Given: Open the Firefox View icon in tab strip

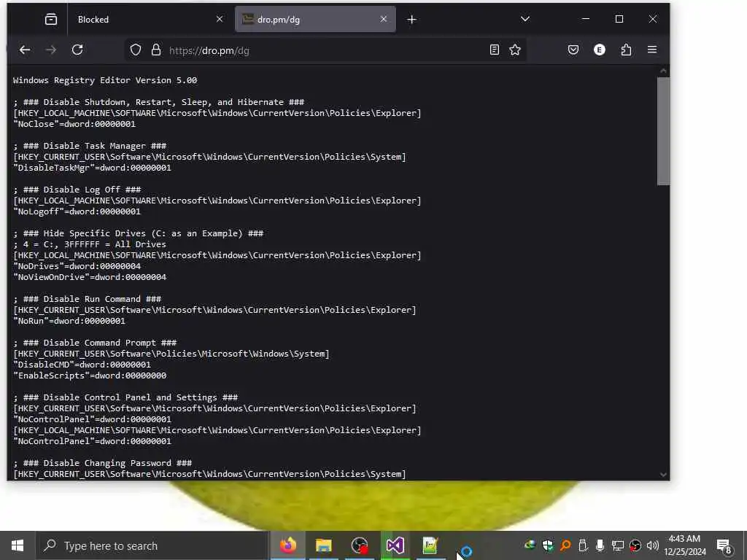Looking at the screenshot, I should [x=51, y=20].
